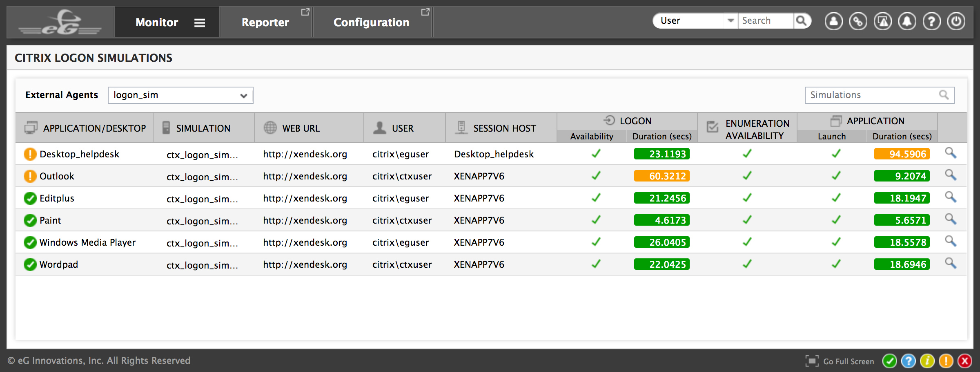Open the Desktop_helpdesk application link
The width and height of the screenshot is (980, 372).
[x=79, y=154]
